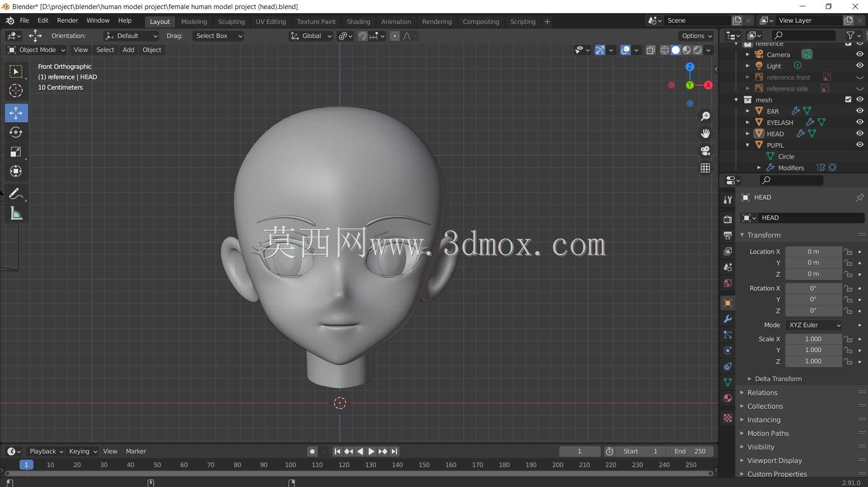Collapse the PUPIL tree item
The height and width of the screenshot is (487, 868).
[x=747, y=145]
